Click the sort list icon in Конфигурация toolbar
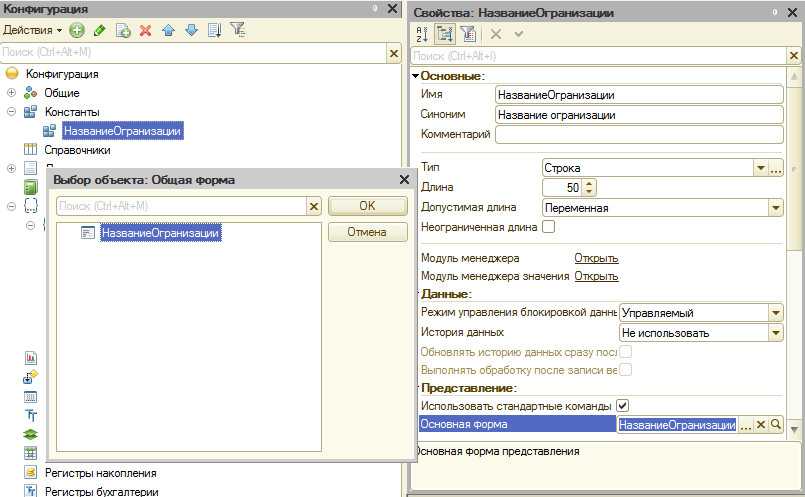Image resolution: width=805 pixels, height=497 pixels. click(215, 31)
